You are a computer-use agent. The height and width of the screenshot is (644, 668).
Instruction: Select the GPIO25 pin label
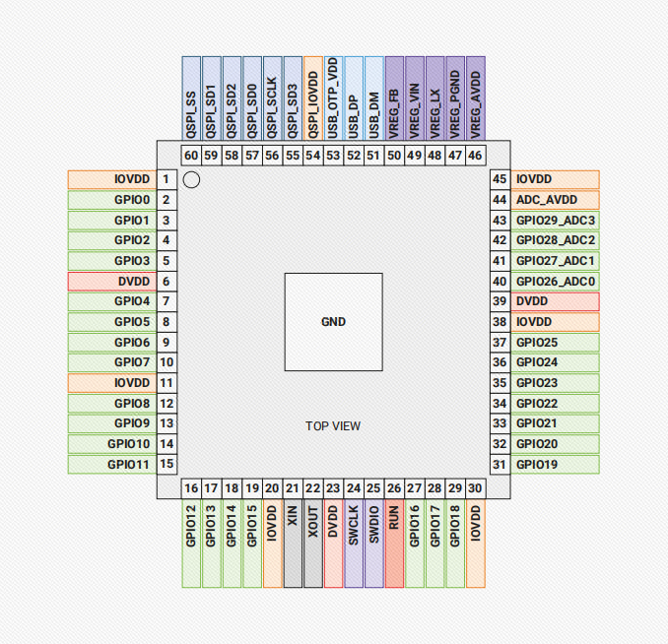(555, 343)
